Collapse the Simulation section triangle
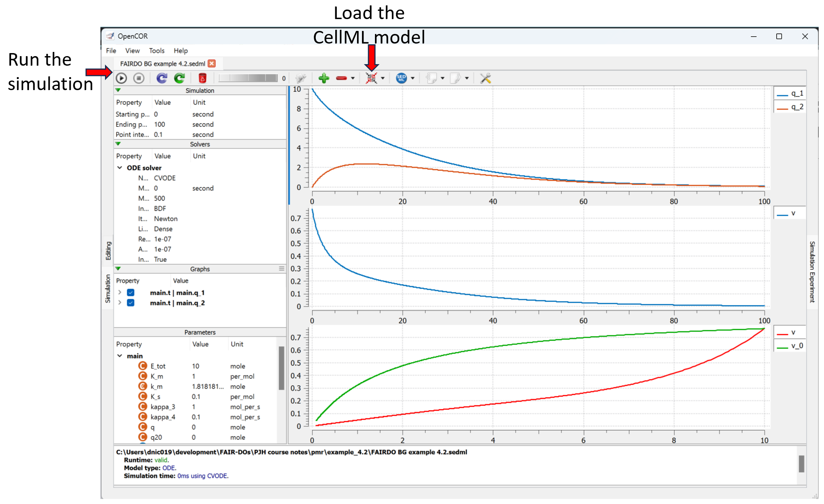Screen dimensions: 824x504 pos(118,90)
